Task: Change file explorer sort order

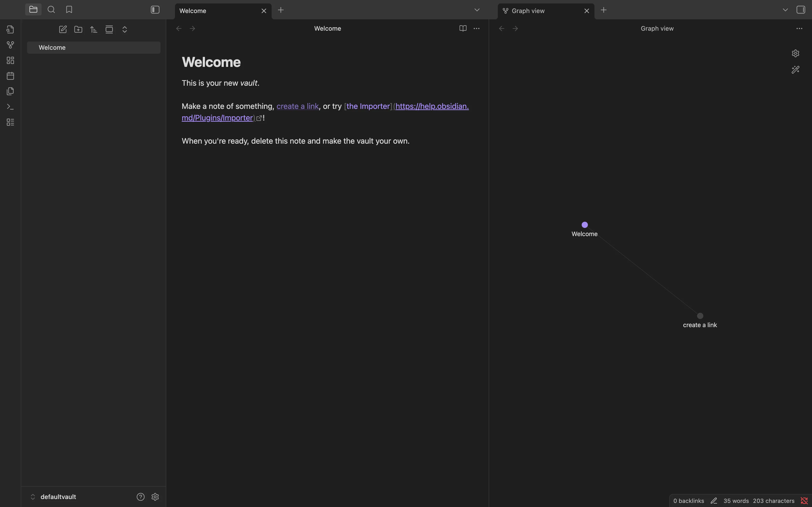Action: 94,29
